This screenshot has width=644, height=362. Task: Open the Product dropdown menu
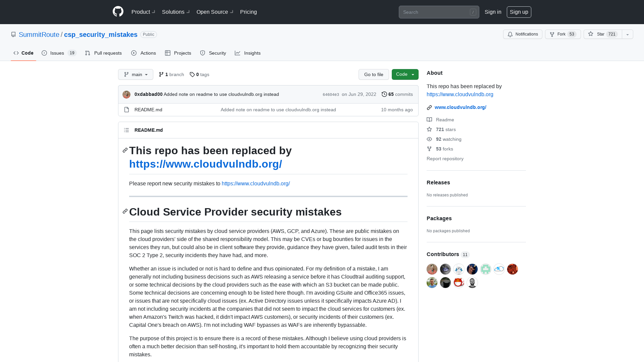(x=143, y=12)
